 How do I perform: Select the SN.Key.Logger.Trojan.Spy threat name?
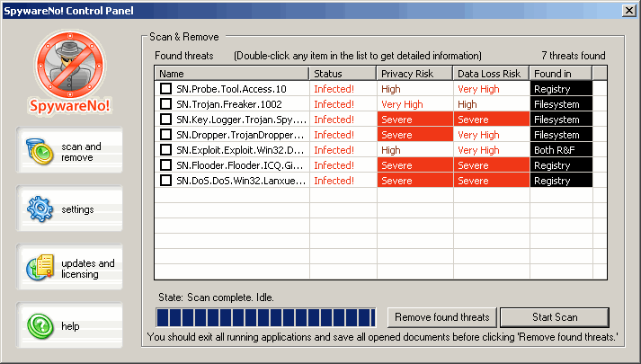(242, 120)
